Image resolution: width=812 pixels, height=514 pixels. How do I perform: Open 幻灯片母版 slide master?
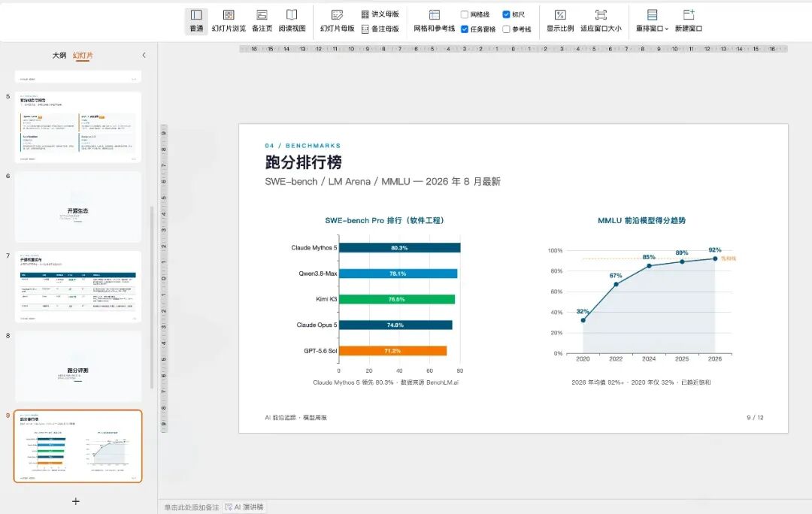tap(337, 21)
